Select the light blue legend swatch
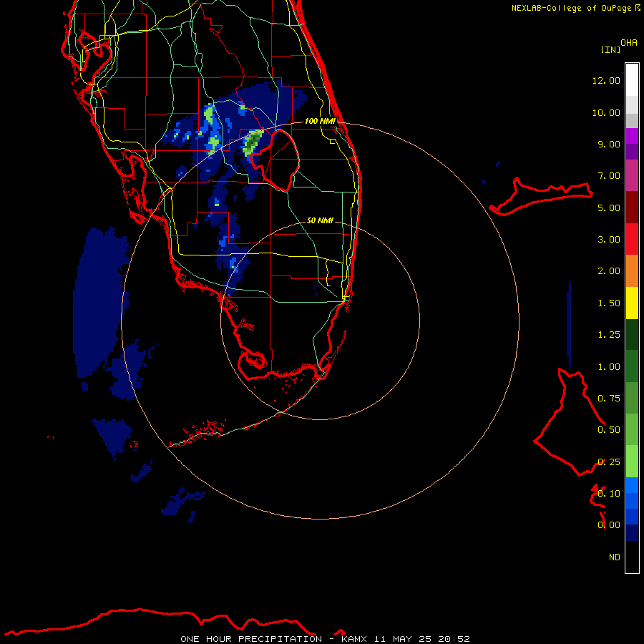The width and height of the screenshot is (644, 644). coord(632,485)
